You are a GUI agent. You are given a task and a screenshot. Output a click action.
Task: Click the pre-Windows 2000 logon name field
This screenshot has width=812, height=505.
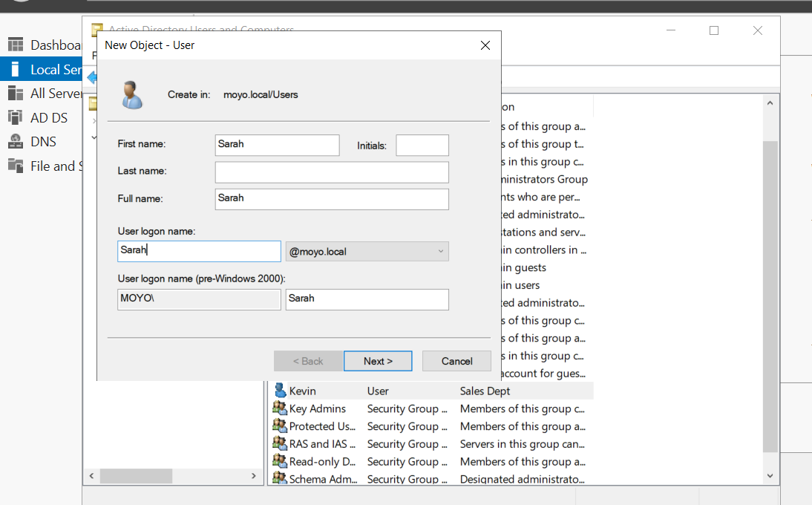pos(367,299)
